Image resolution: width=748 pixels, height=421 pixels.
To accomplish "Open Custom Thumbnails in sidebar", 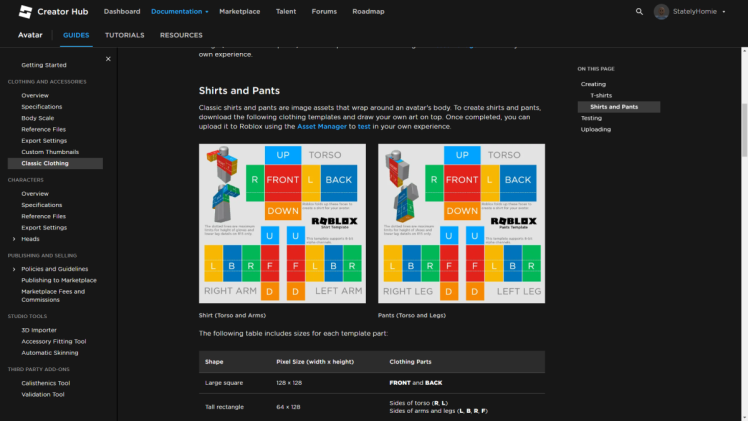I will point(51,151).
